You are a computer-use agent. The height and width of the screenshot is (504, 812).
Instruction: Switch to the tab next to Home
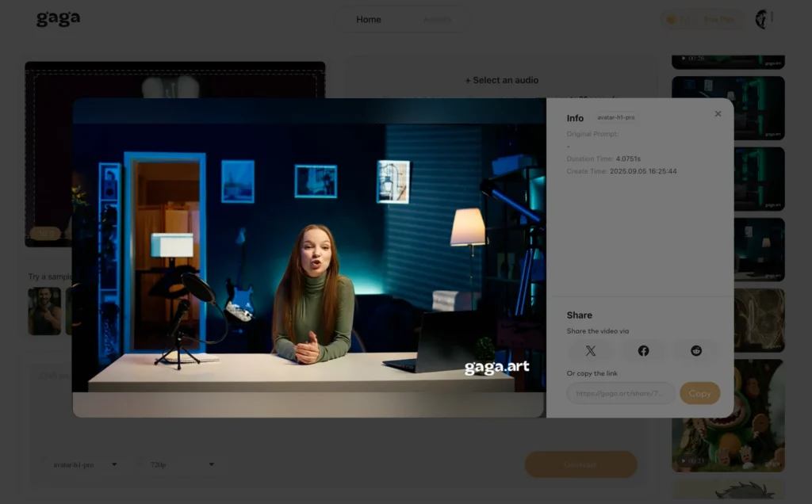(x=437, y=20)
